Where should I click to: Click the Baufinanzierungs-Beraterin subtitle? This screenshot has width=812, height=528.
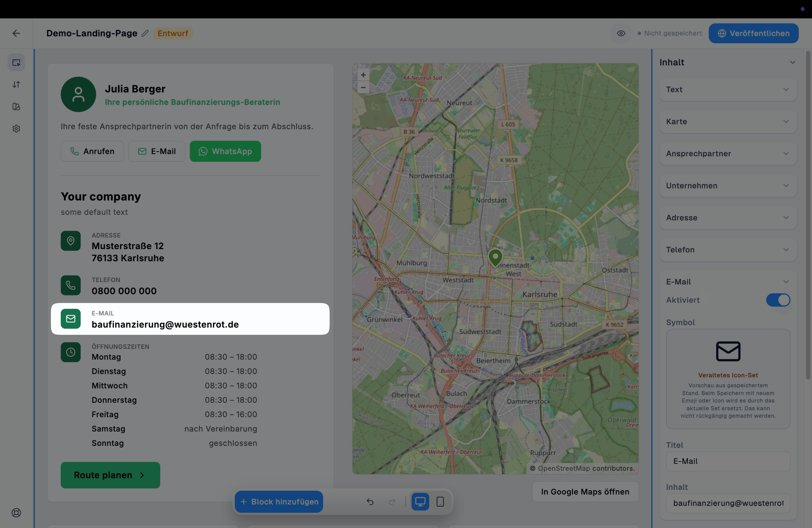pyautogui.click(x=192, y=102)
